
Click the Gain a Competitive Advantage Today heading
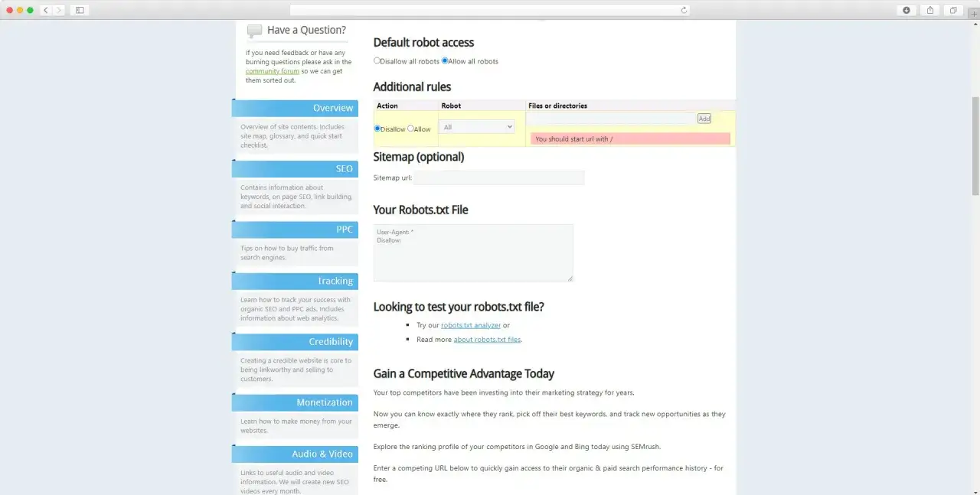[x=464, y=373]
